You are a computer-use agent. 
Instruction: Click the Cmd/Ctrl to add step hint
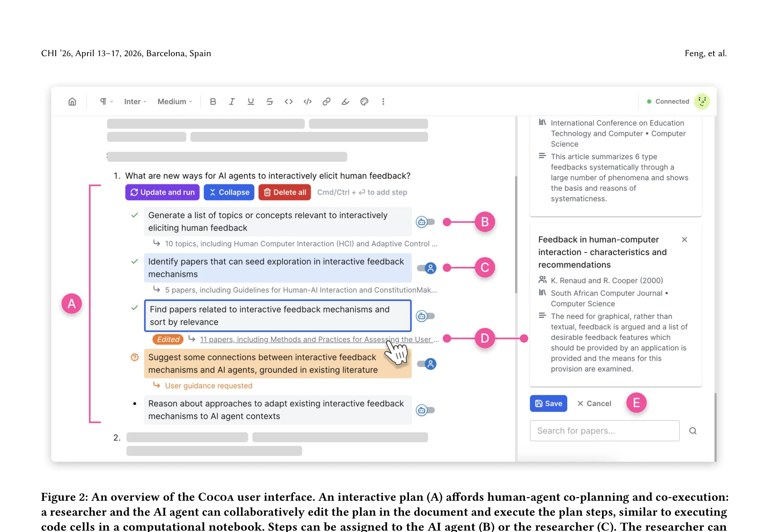click(362, 192)
